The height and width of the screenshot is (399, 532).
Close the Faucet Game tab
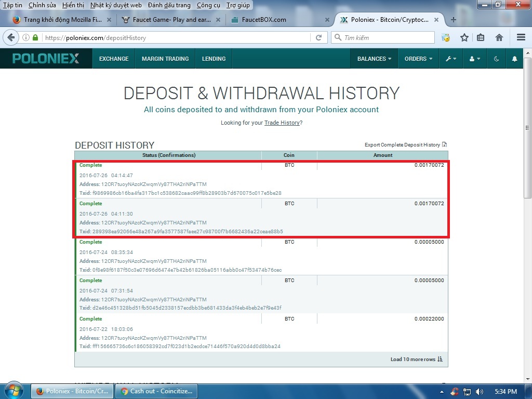click(218, 20)
